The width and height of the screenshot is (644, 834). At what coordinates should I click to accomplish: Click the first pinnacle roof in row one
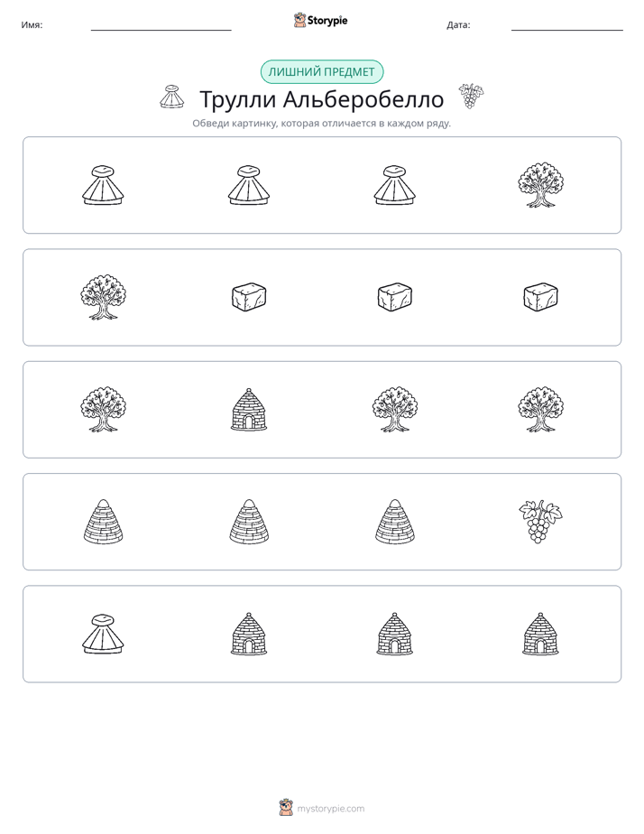[x=103, y=185]
